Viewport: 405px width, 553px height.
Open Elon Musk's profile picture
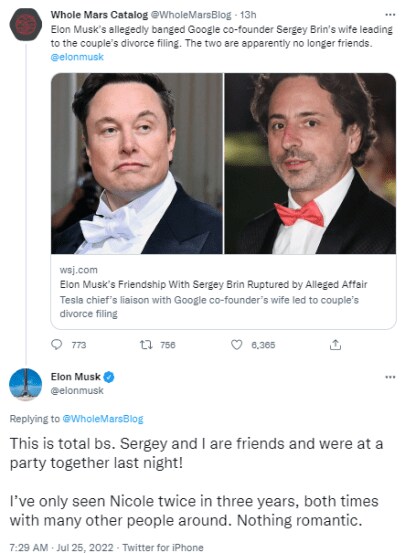(x=25, y=384)
